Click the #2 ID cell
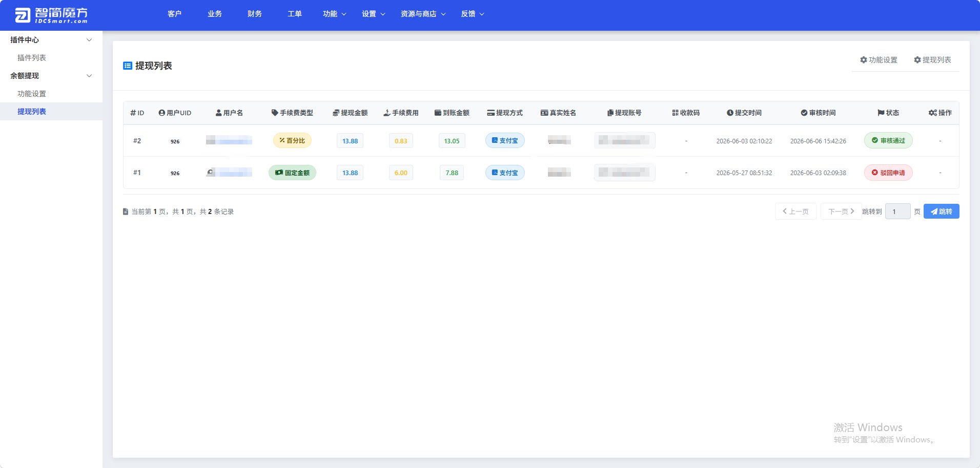The height and width of the screenshot is (468, 980). click(137, 141)
